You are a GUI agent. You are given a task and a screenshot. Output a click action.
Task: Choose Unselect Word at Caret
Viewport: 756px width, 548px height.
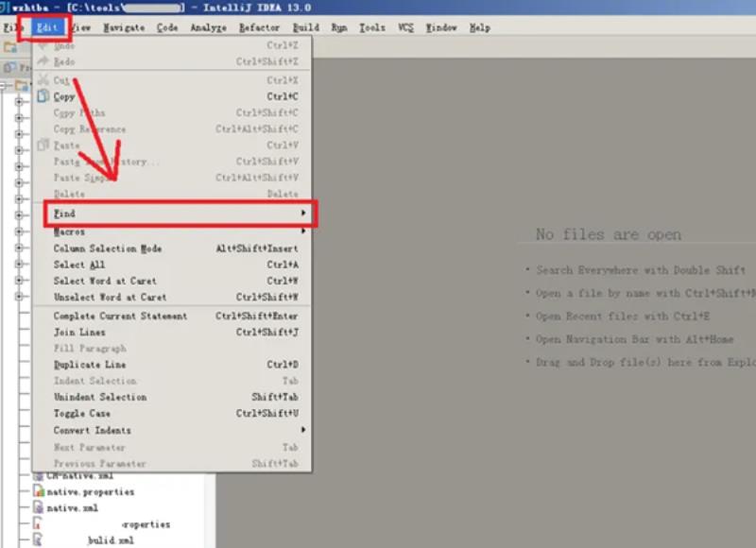coord(172,298)
